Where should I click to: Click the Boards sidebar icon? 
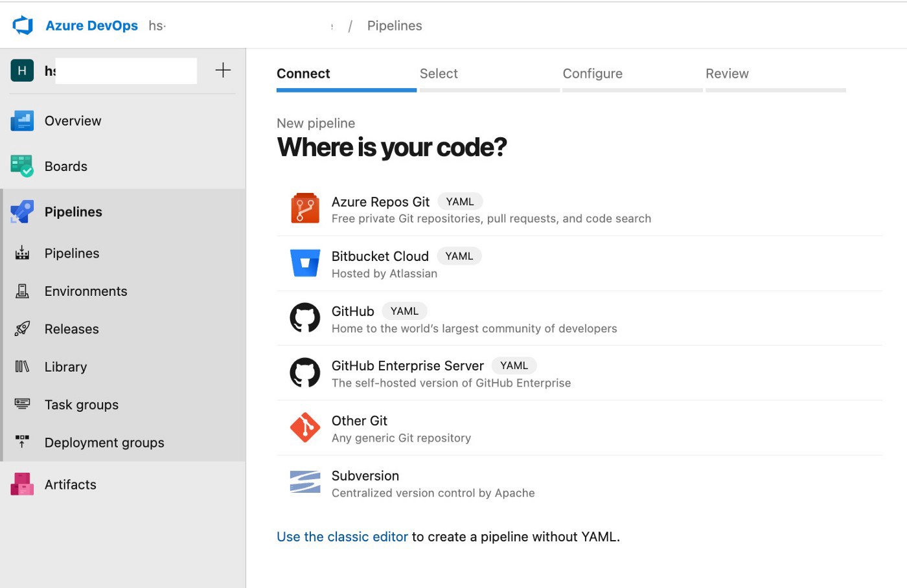coord(22,166)
